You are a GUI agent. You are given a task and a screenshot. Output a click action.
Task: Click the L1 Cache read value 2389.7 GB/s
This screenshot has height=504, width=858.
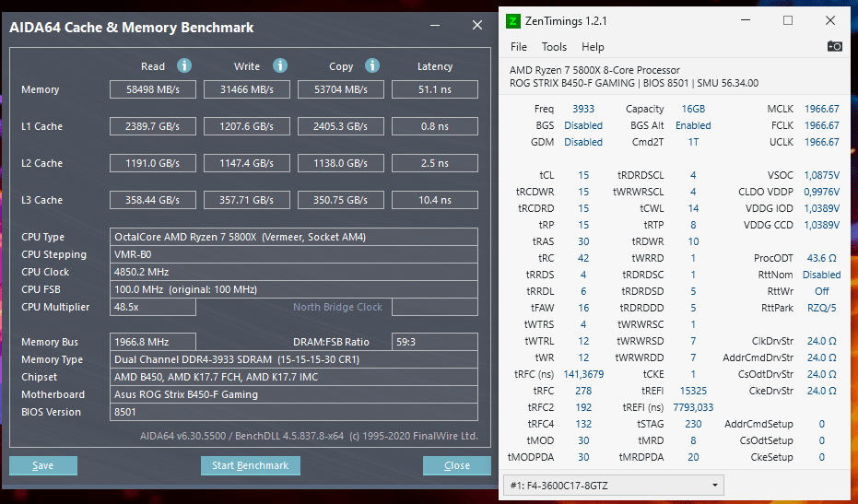(x=153, y=126)
